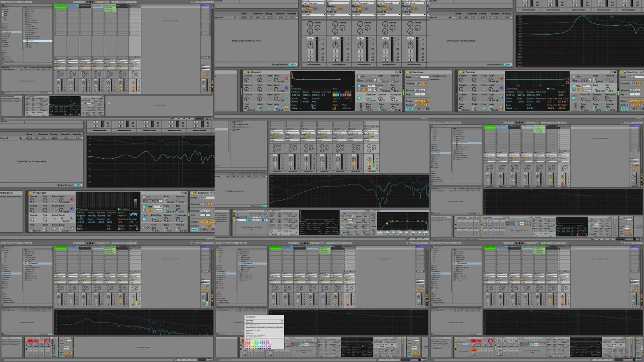Click the record arm button on track 5

tap(410, 60)
